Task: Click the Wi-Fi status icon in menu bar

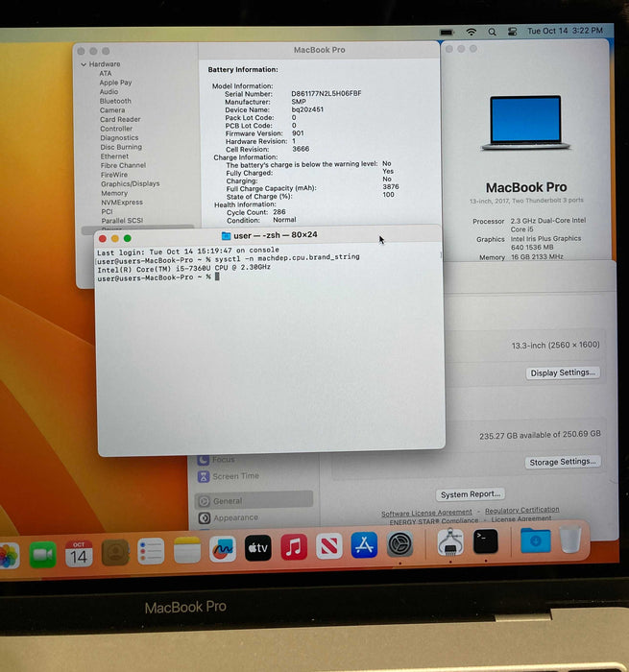Action: click(471, 32)
